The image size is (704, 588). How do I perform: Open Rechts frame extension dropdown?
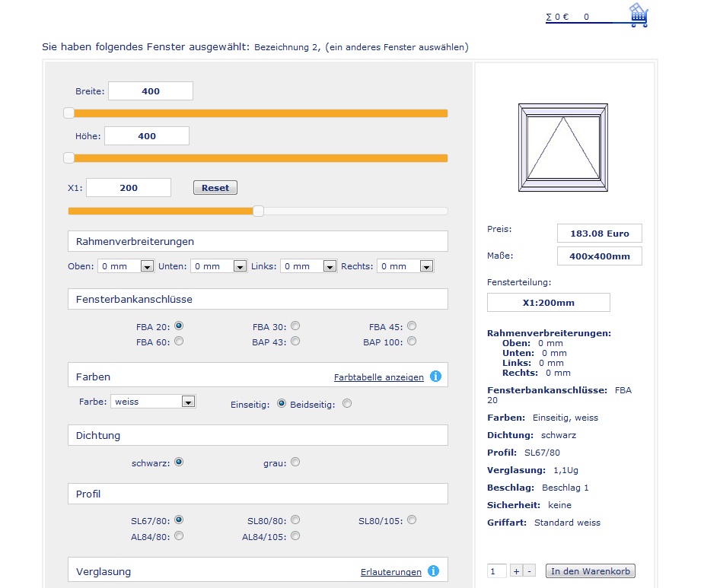406,266
